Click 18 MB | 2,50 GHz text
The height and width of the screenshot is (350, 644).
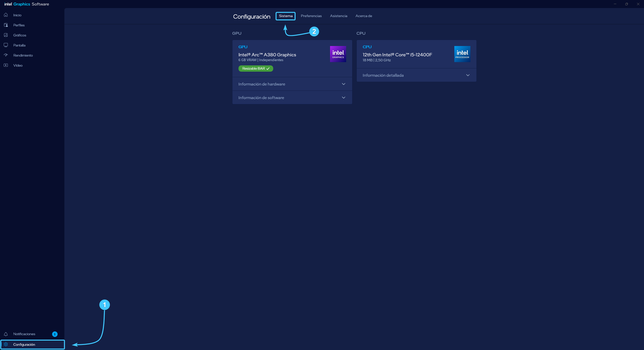point(377,60)
